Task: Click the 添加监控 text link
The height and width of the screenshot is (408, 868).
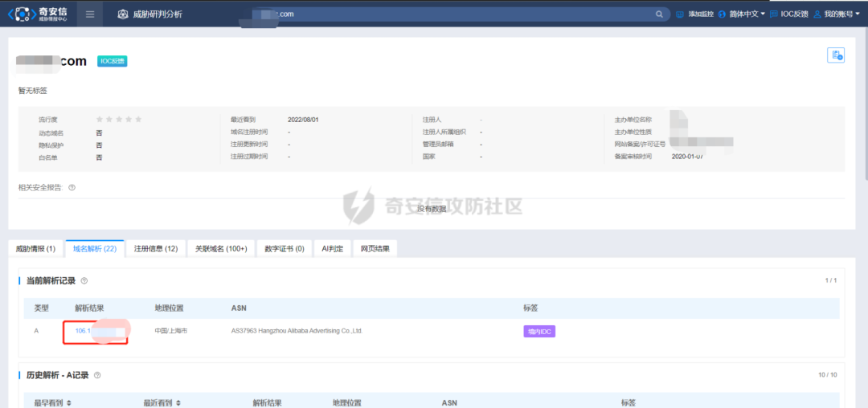Action: coord(701,14)
